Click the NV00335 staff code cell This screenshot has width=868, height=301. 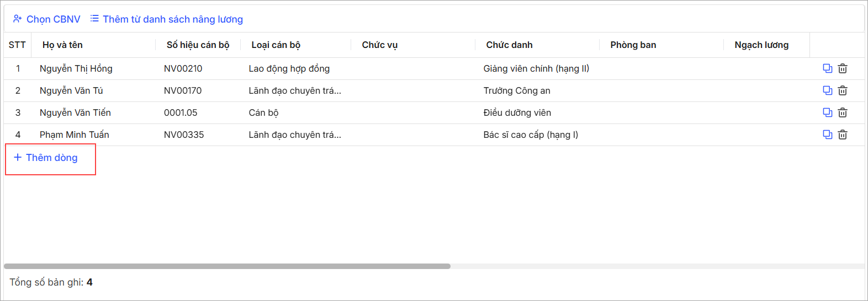184,135
